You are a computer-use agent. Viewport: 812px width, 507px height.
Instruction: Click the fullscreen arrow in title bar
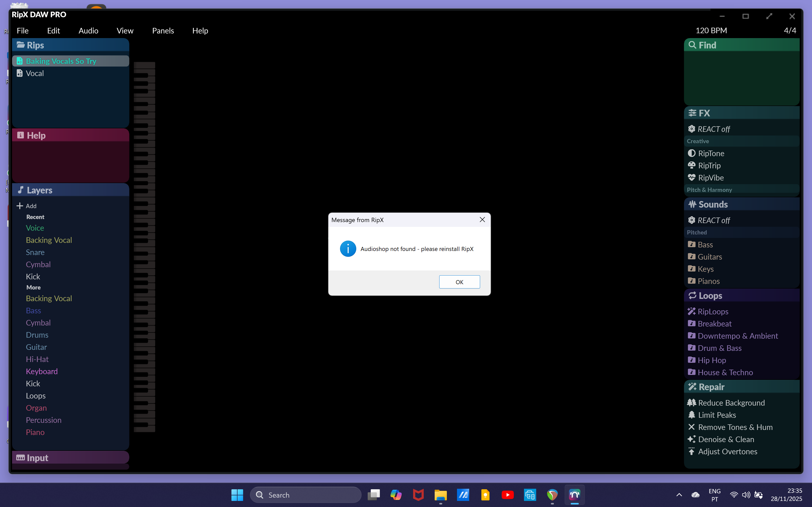point(769,16)
